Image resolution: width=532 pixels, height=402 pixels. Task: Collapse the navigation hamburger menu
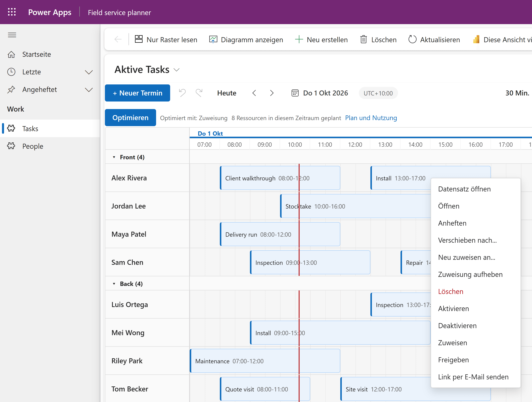[x=12, y=35]
